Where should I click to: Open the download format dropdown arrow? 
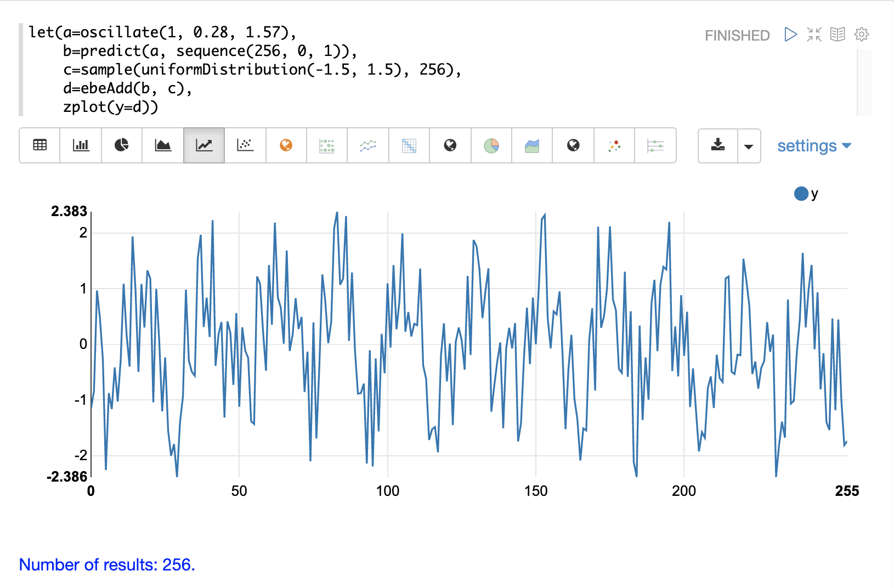tap(749, 146)
